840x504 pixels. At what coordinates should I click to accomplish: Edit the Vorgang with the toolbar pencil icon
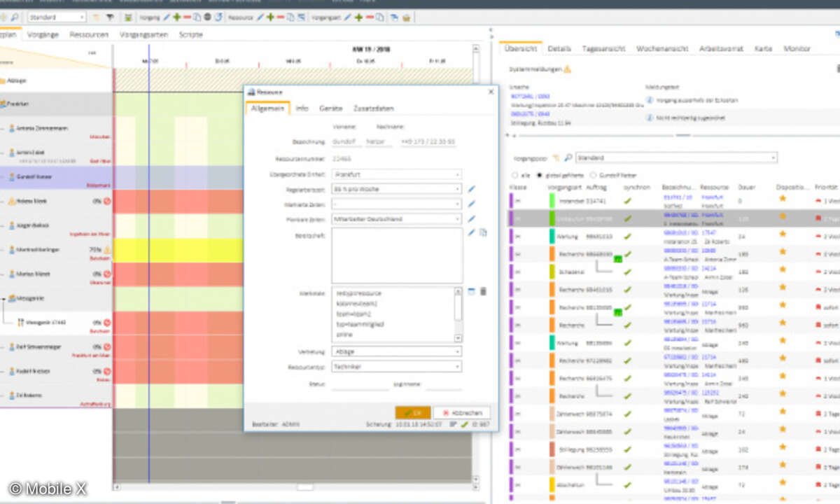point(166,17)
